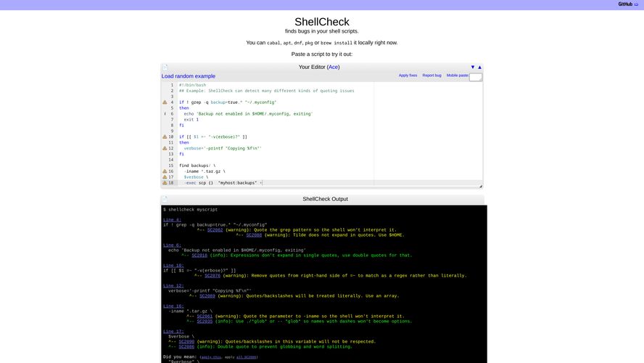Open SC2088 tilde warning link
The height and width of the screenshot is (363, 644).
pyautogui.click(x=254, y=235)
